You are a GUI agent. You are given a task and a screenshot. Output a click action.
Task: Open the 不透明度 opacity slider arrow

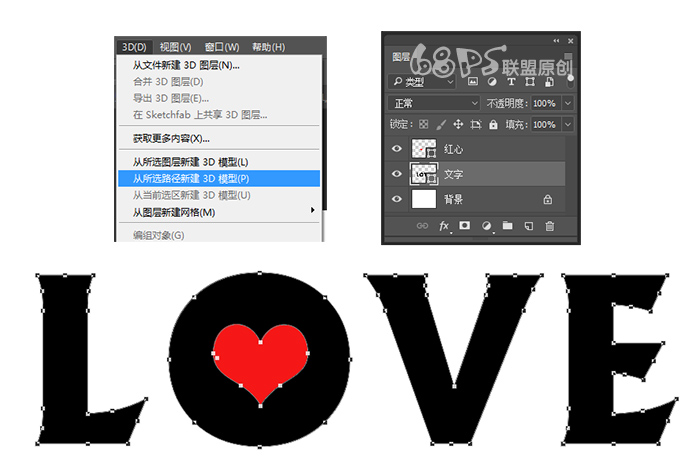tap(568, 103)
